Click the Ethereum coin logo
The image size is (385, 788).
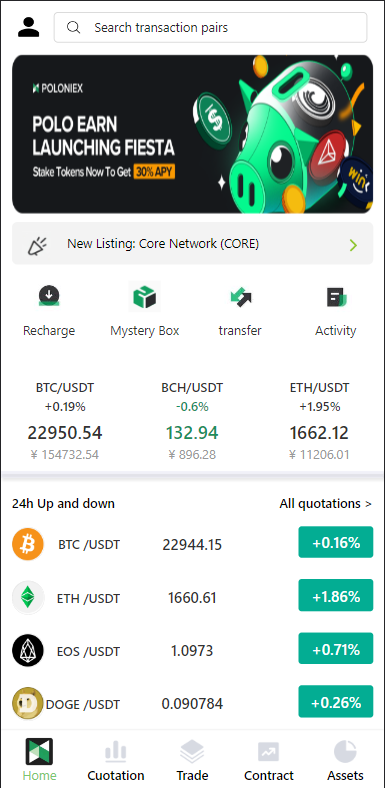(x=28, y=598)
